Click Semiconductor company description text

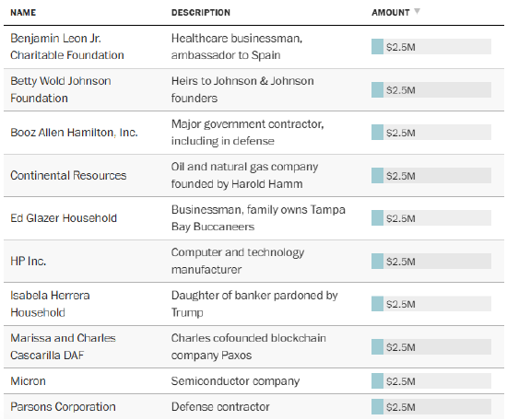(235, 381)
